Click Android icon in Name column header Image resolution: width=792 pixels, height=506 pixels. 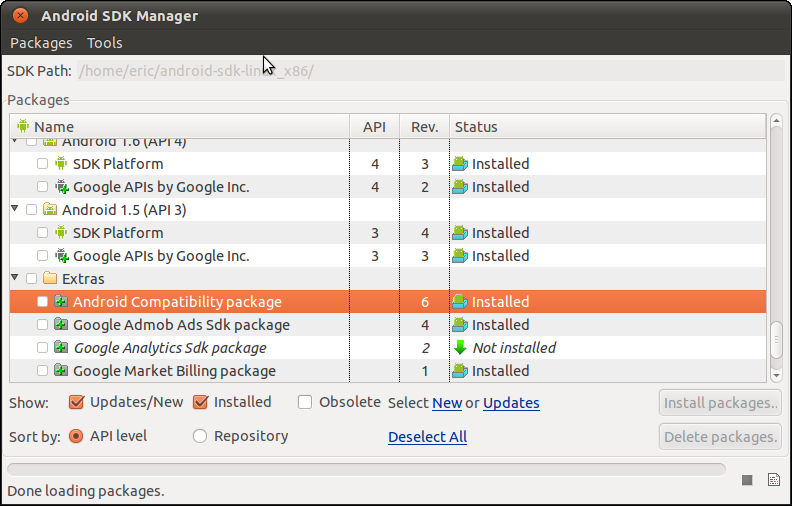23,126
